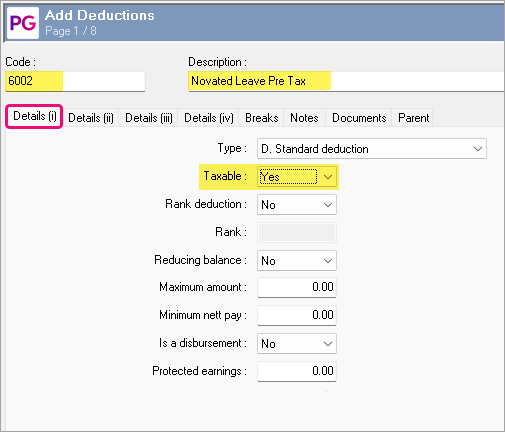Select the Parent tab
This screenshot has height=432, width=505.
click(x=413, y=118)
